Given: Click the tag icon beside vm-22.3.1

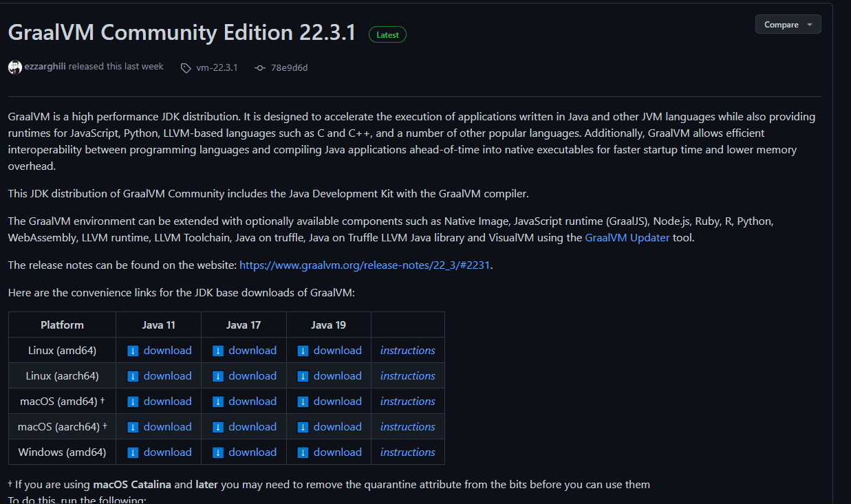Looking at the screenshot, I should [186, 68].
